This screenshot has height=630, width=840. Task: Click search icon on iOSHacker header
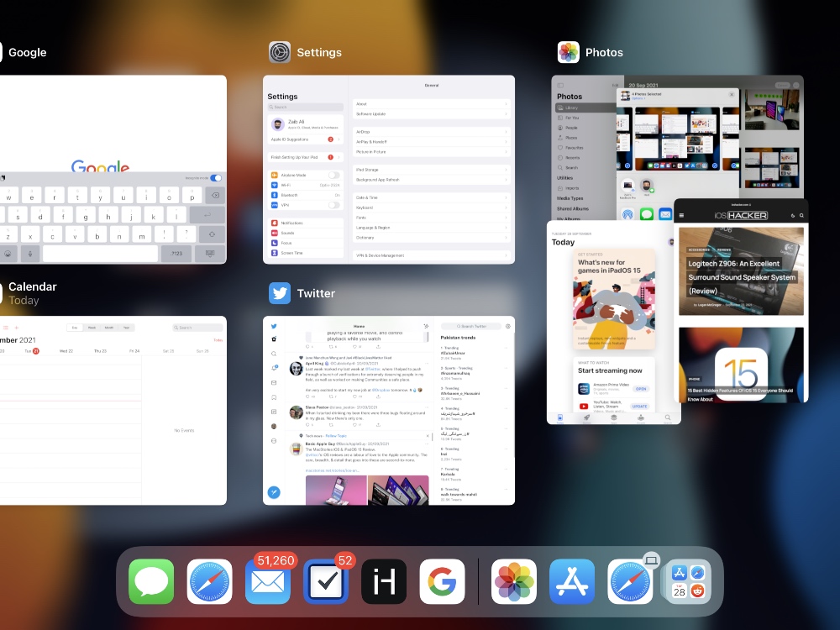pos(801,215)
